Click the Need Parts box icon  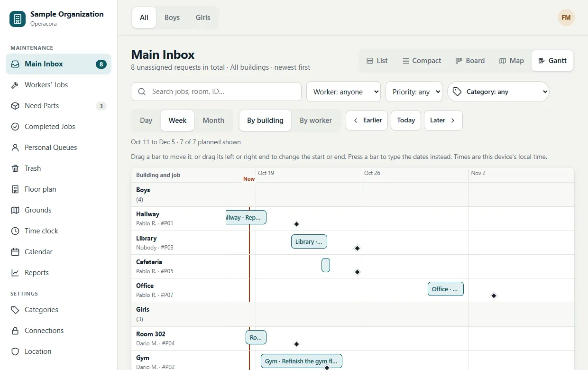(x=15, y=106)
